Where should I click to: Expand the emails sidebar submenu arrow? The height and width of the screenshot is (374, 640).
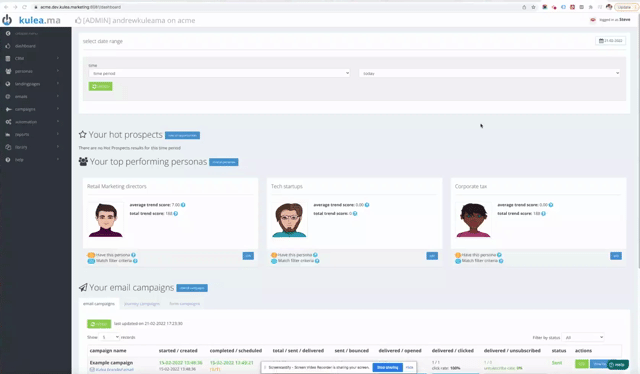58,96
